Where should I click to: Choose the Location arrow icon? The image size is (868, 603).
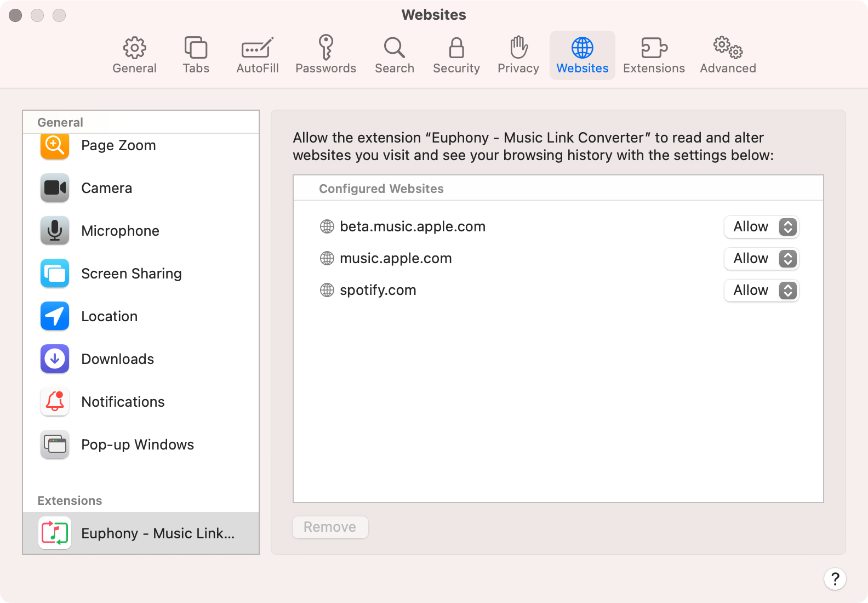point(55,316)
